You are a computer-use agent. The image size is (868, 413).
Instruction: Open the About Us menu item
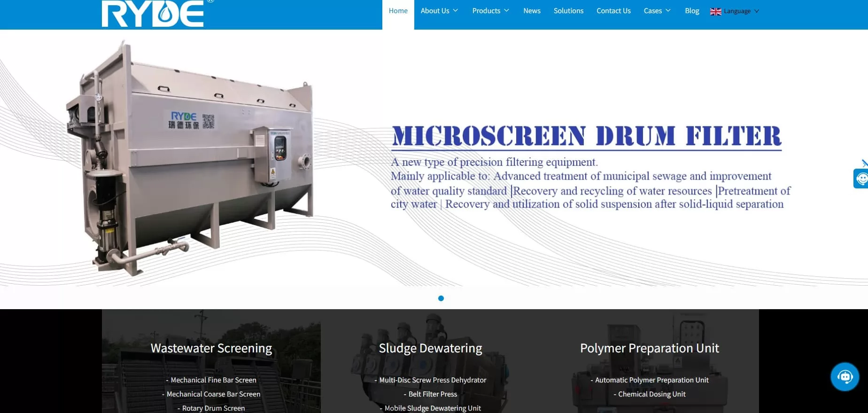coord(434,11)
